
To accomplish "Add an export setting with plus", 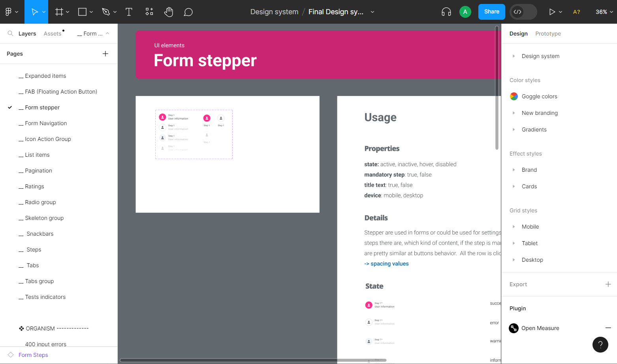I will coord(608,284).
